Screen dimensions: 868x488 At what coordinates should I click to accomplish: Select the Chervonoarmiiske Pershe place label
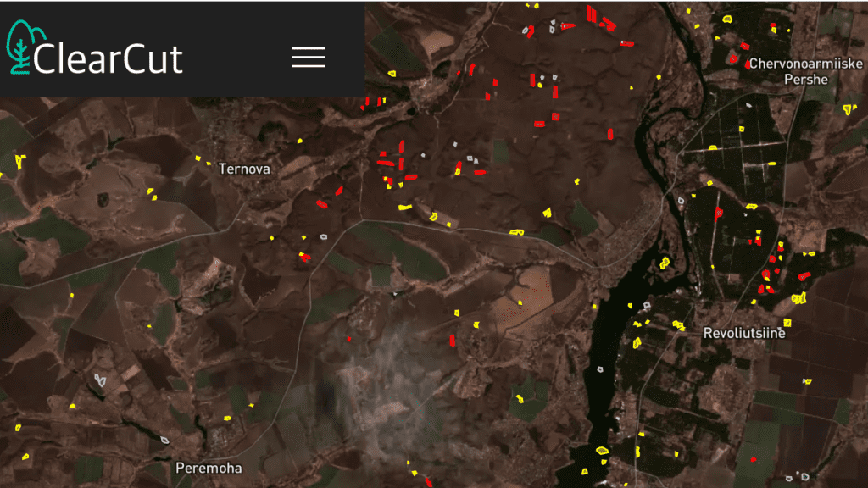[x=805, y=71]
